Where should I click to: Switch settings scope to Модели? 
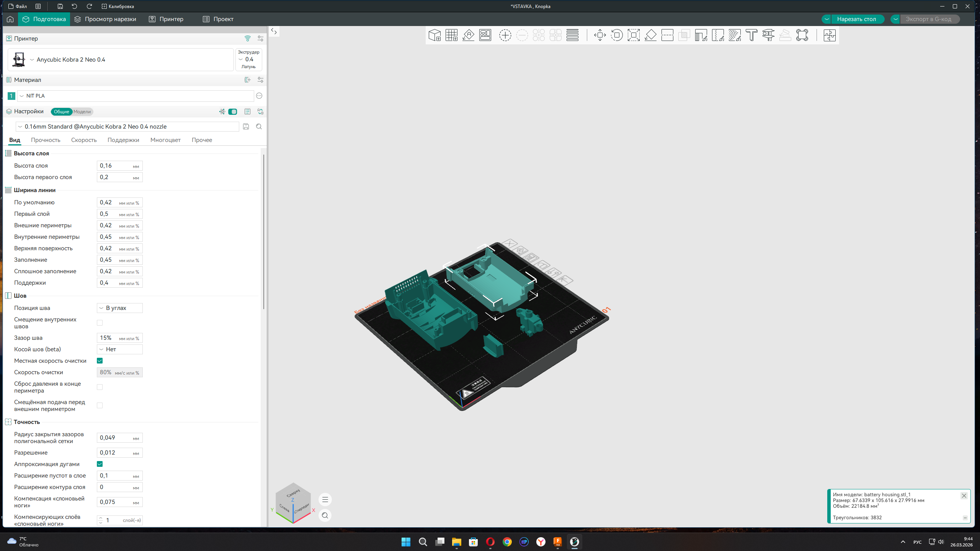pyautogui.click(x=82, y=112)
